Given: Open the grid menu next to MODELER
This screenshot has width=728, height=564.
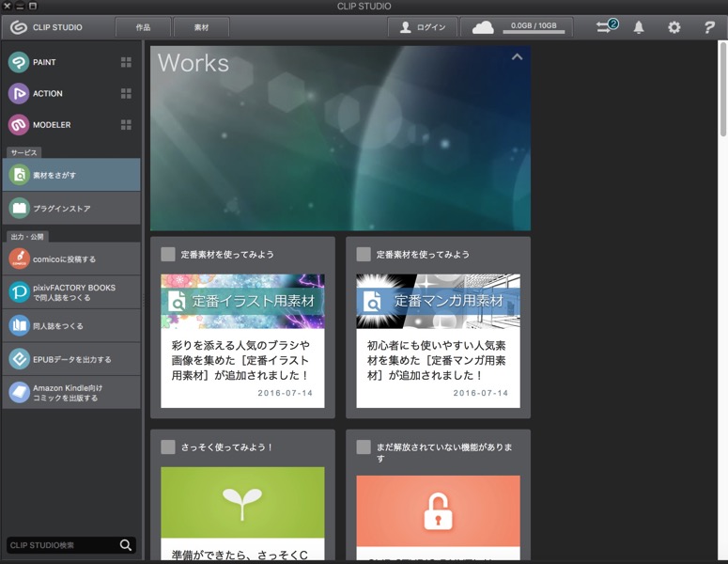Looking at the screenshot, I should tap(126, 124).
